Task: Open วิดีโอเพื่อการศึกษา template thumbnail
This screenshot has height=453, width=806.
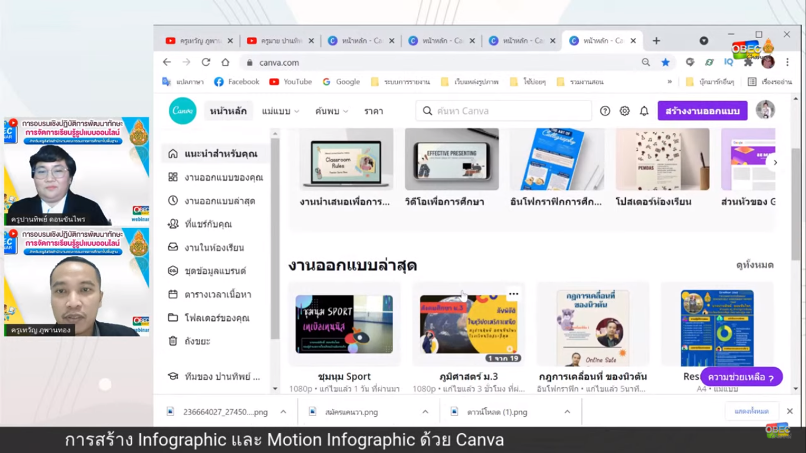Action: coord(452,159)
